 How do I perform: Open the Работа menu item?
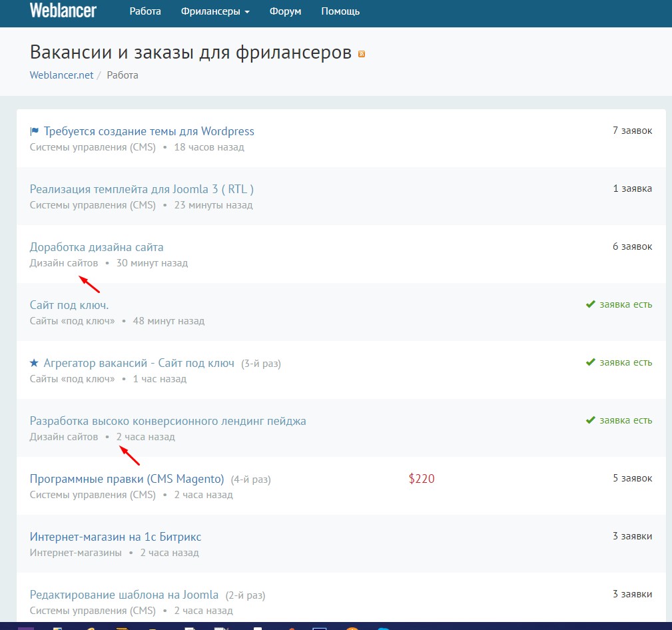[x=145, y=11]
